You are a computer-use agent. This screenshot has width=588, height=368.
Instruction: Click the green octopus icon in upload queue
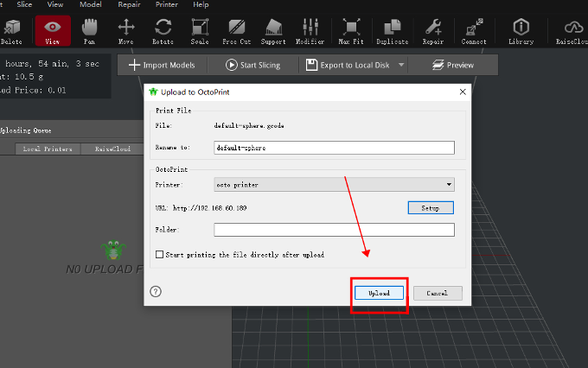(x=113, y=250)
